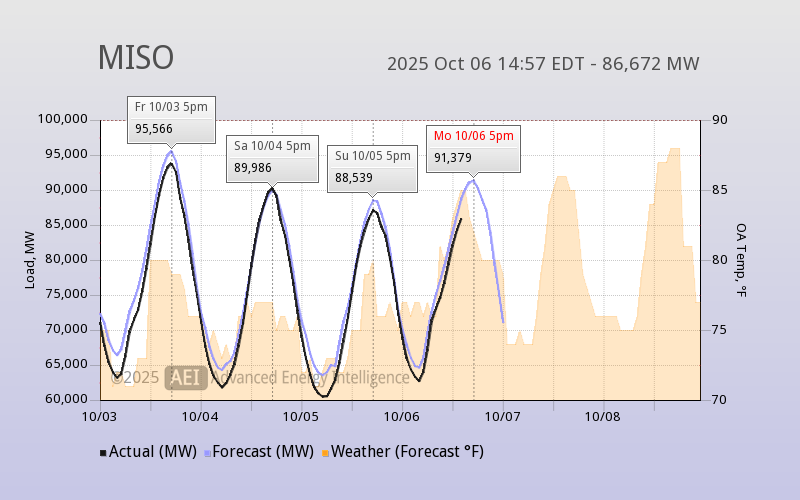
Task: Select the Su 10/05 5pm peak tooltip
Action: pos(372,167)
